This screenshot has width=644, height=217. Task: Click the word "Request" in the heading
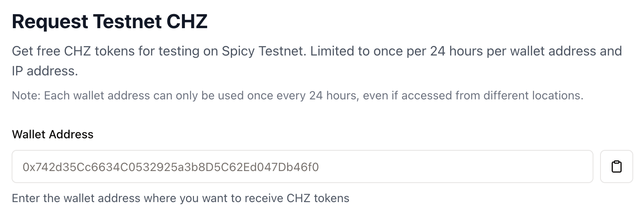click(x=50, y=22)
